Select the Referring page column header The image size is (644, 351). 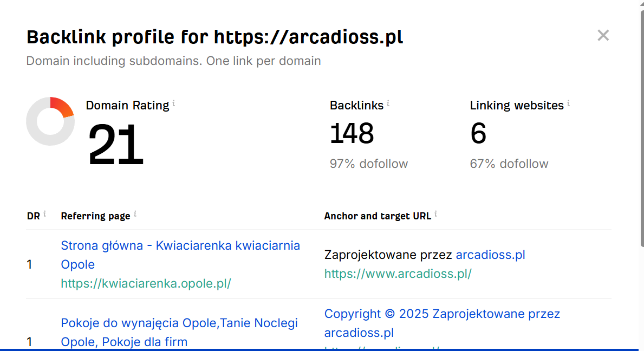coord(95,216)
